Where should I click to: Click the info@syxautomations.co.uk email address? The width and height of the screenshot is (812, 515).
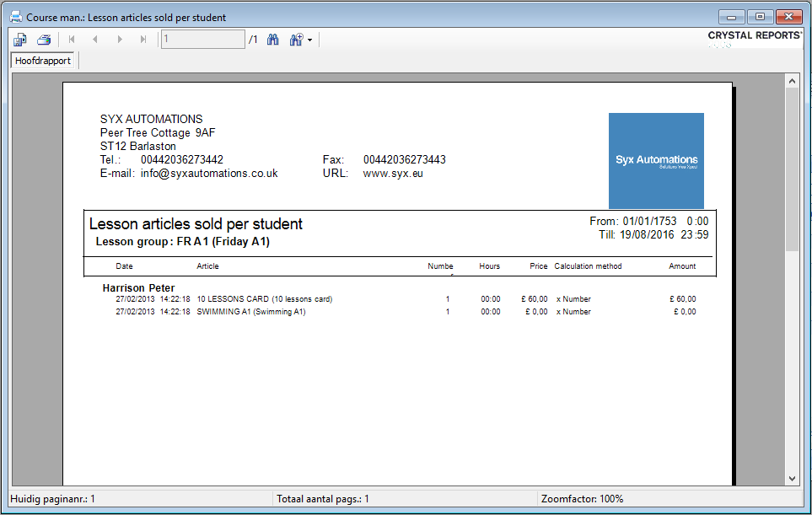click(209, 174)
